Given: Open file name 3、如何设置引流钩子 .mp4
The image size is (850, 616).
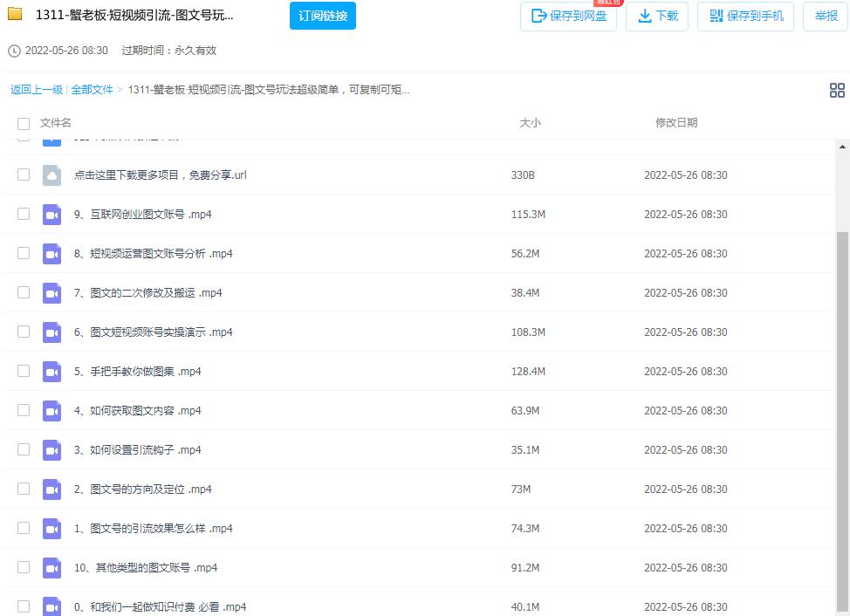Looking at the screenshot, I should point(138,450).
